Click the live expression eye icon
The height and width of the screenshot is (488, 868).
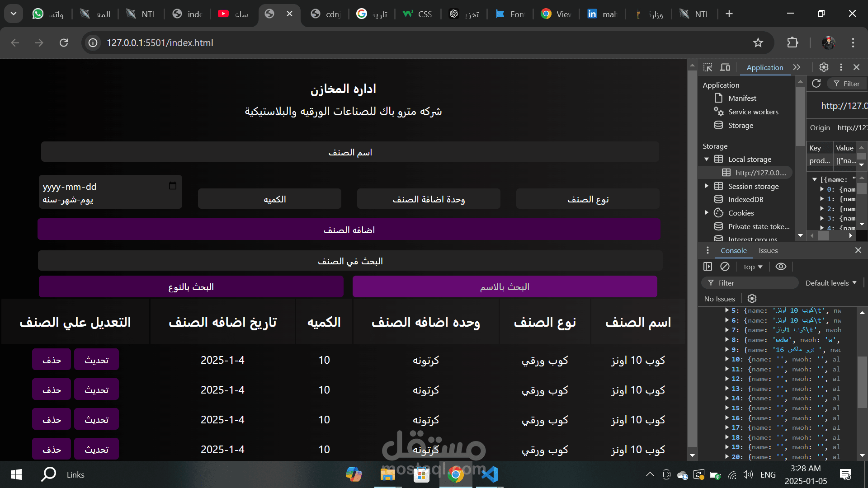coord(781,267)
